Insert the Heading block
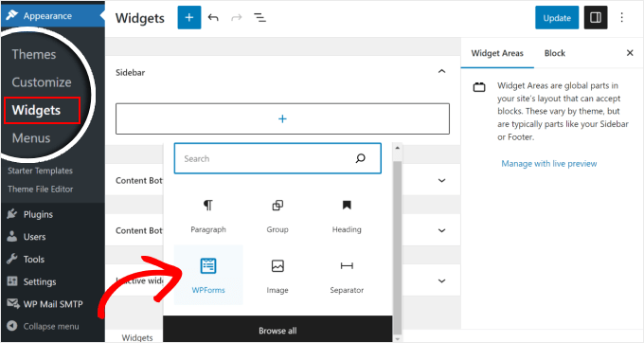The image size is (644, 343). 347,215
